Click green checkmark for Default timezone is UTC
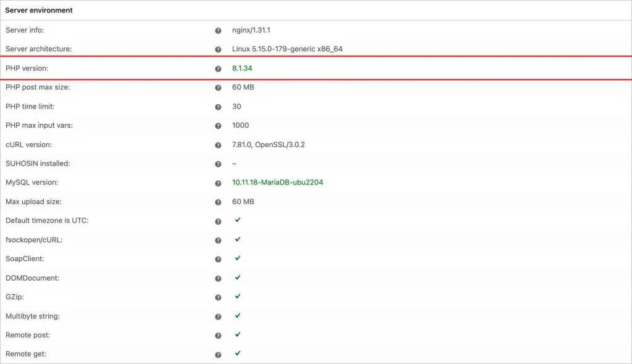Image resolution: width=632 pixels, height=364 pixels. (x=238, y=220)
